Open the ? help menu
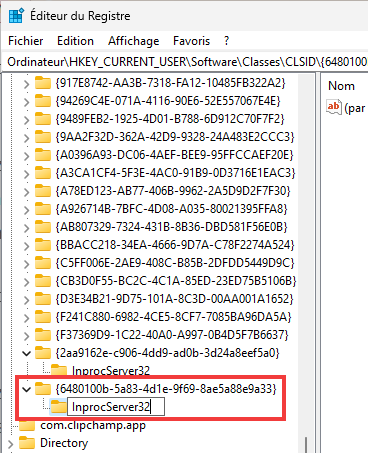The image size is (368, 453). [x=227, y=41]
